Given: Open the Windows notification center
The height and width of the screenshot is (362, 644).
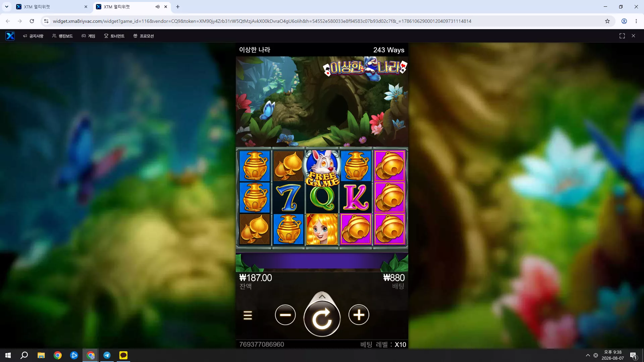Looking at the screenshot, I should coord(633,355).
